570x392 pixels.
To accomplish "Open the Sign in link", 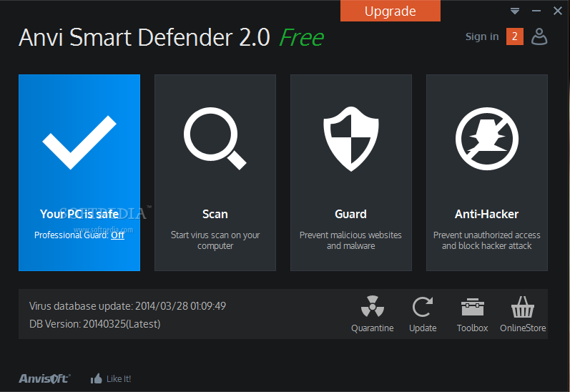I will pos(482,36).
